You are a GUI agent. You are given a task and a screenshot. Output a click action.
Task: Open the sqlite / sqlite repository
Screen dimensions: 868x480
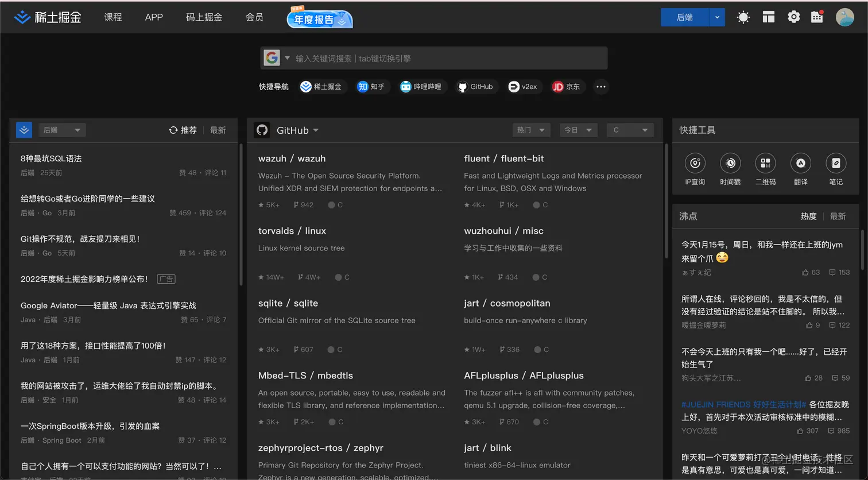click(x=288, y=303)
